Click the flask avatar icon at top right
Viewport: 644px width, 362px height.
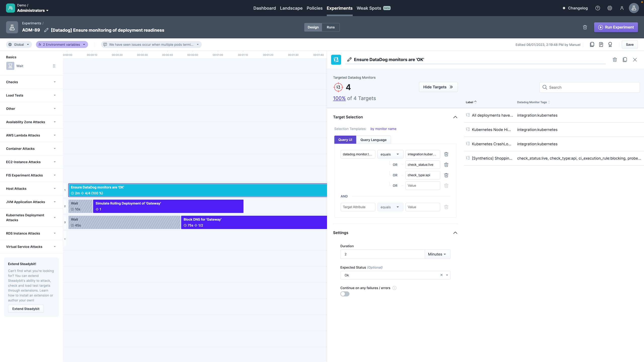[x=634, y=8]
